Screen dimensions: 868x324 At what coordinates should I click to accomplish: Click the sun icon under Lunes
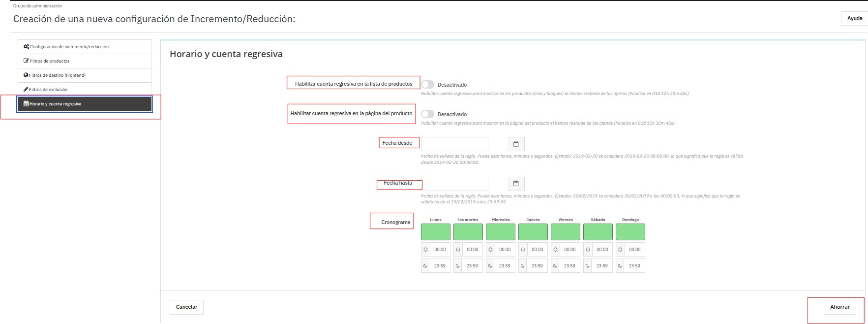pyautogui.click(x=426, y=250)
